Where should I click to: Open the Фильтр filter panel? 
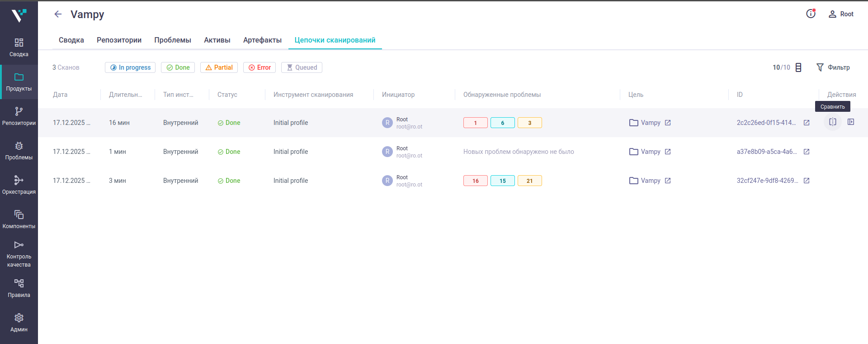pos(833,67)
